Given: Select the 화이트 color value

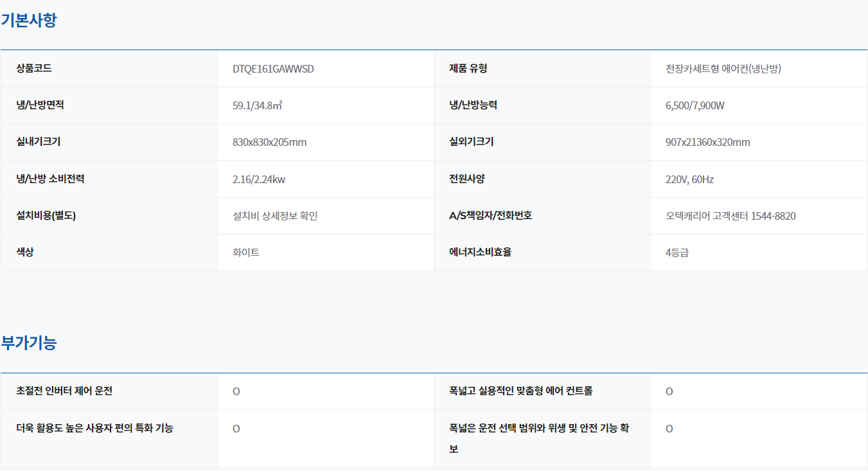Looking at the screenshot, I should pyautogui.click(x=246, y=253).
